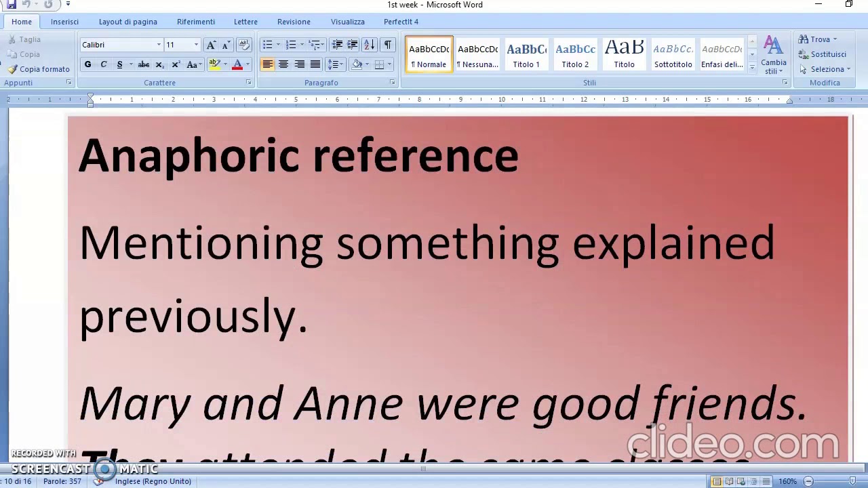This screenshot has height=488, width=868.
Task: Open Paragrafo dialog launcher
Action: tap(392, 83)
